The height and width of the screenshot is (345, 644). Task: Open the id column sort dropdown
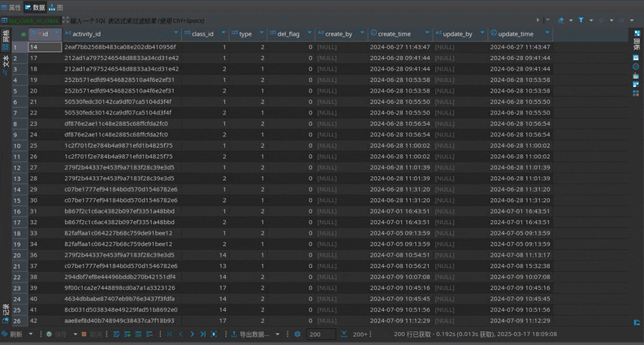pos(57,32)
